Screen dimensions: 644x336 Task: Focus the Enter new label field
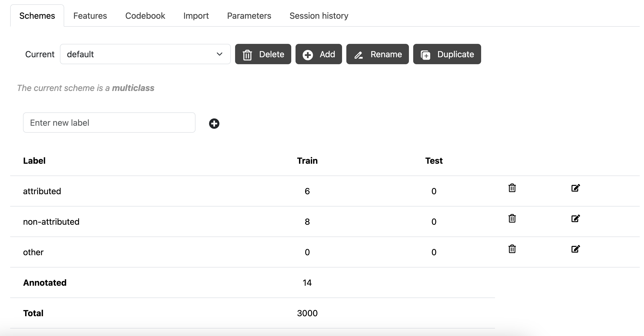[x=109, y=123]
